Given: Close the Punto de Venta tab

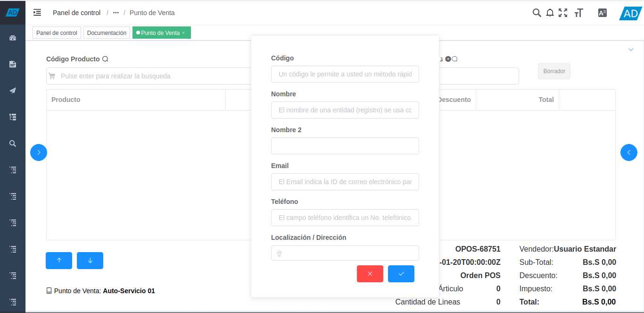Looking at the screenshot, I should 183,33.
